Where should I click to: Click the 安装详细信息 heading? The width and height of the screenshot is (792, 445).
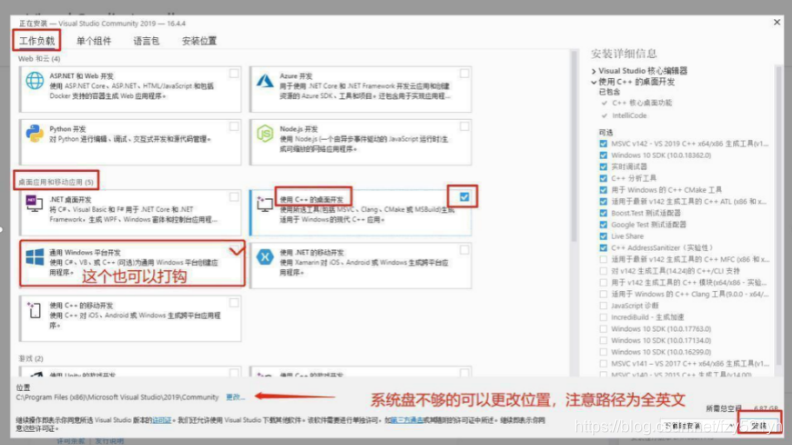coord(624,54)
